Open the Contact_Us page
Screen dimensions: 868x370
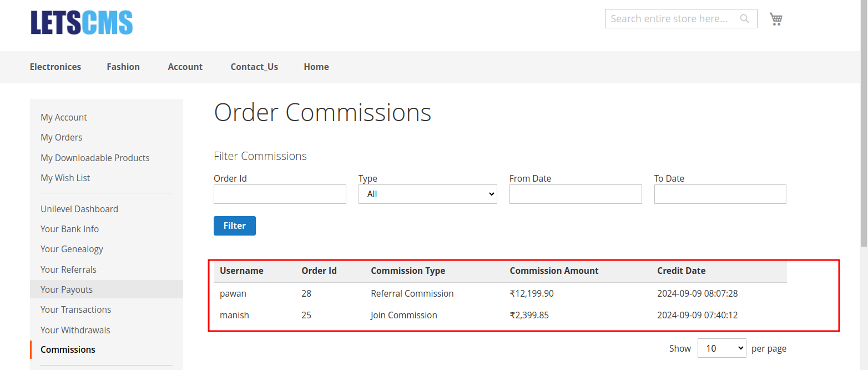coord(254,67)
